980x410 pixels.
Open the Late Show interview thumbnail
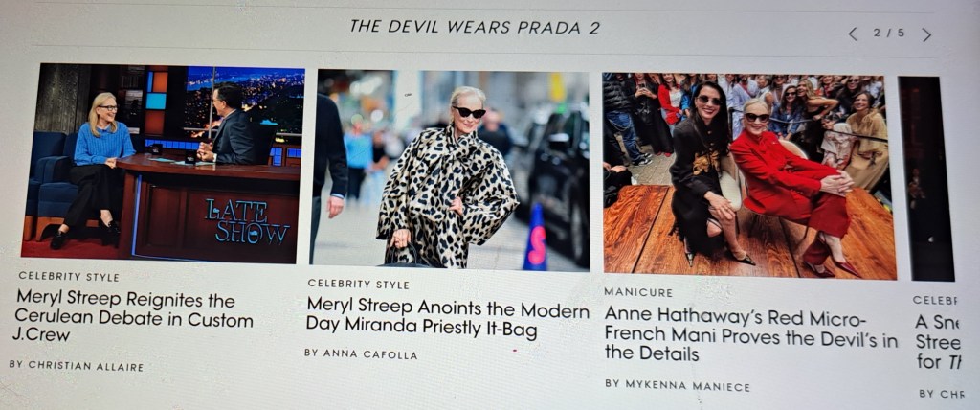(163, 163)
